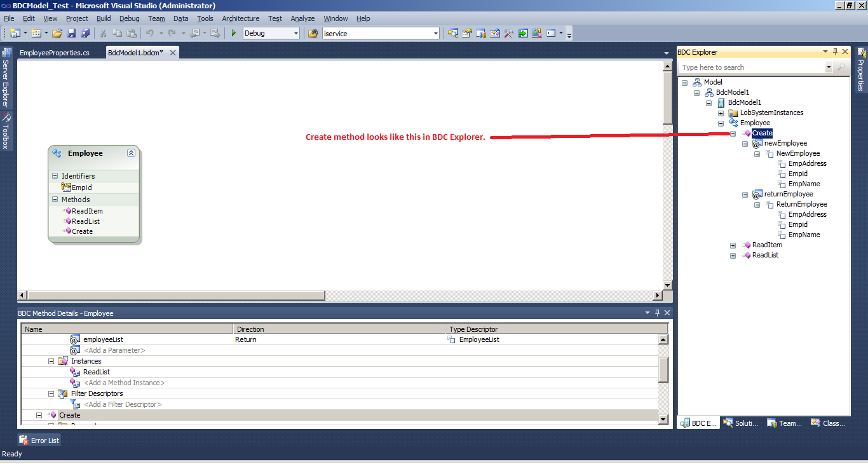Click the Direction column header
Screen dimensions: 868x464
339,329
